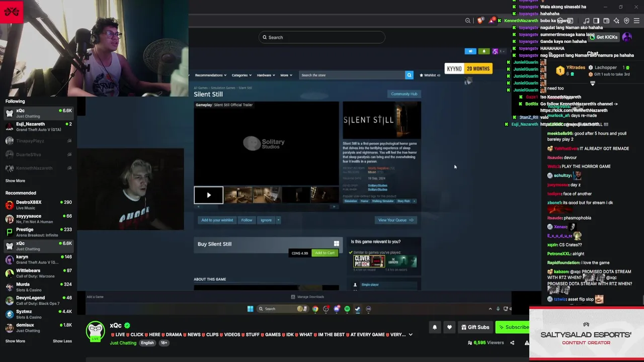Click the music note icon in browser toolbar
Screen dimensions: 644x362
[586, 21]
